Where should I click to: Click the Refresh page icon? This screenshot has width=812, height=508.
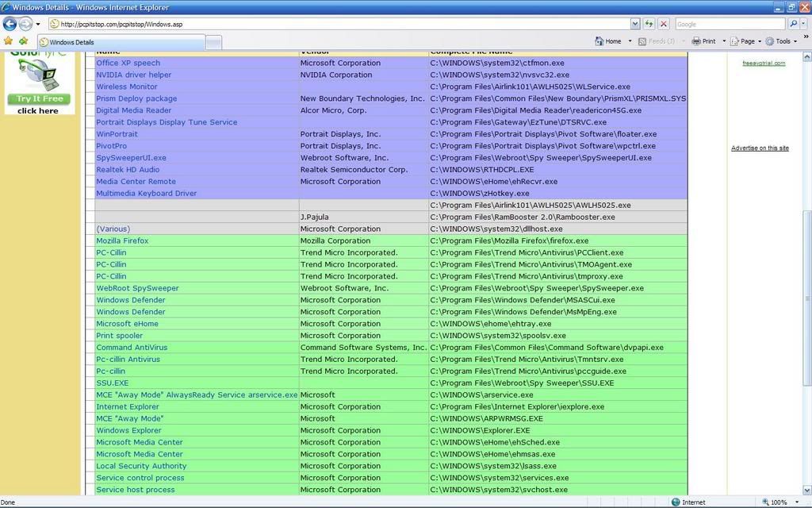pyautogui.click(x=649, y=24)
